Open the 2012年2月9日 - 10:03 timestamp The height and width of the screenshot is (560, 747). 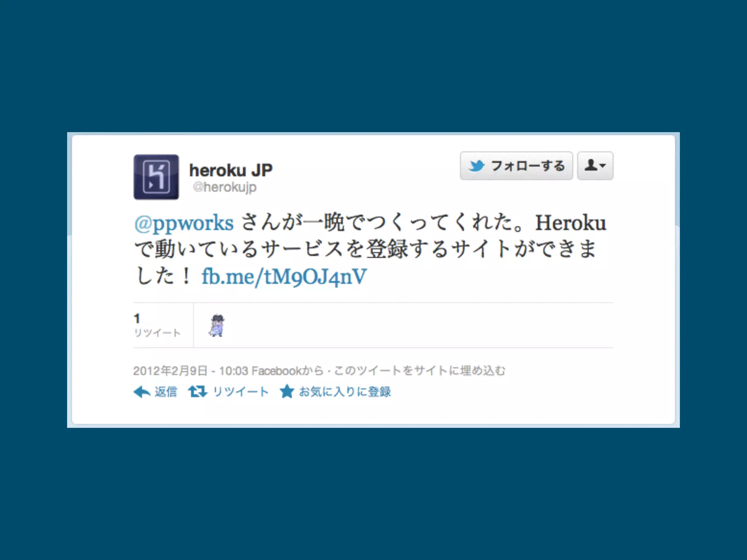pyautogui.click(x=191, y=371)
